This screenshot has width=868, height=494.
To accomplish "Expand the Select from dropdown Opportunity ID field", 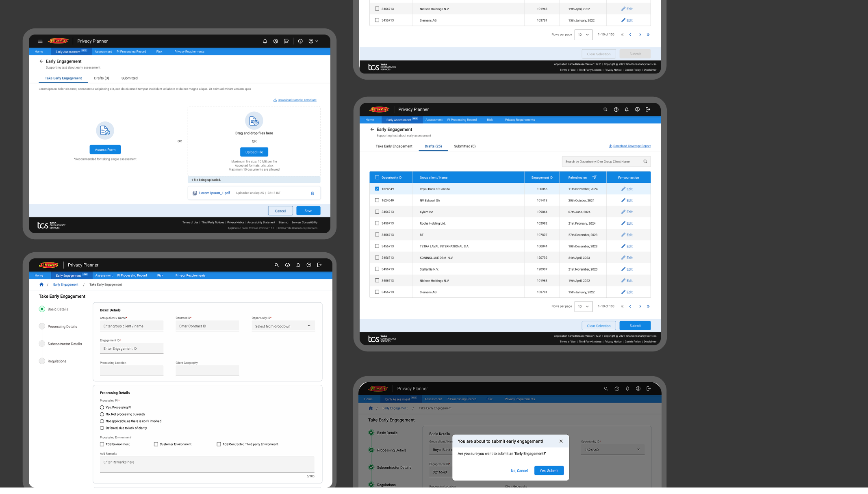I will 283,326.
